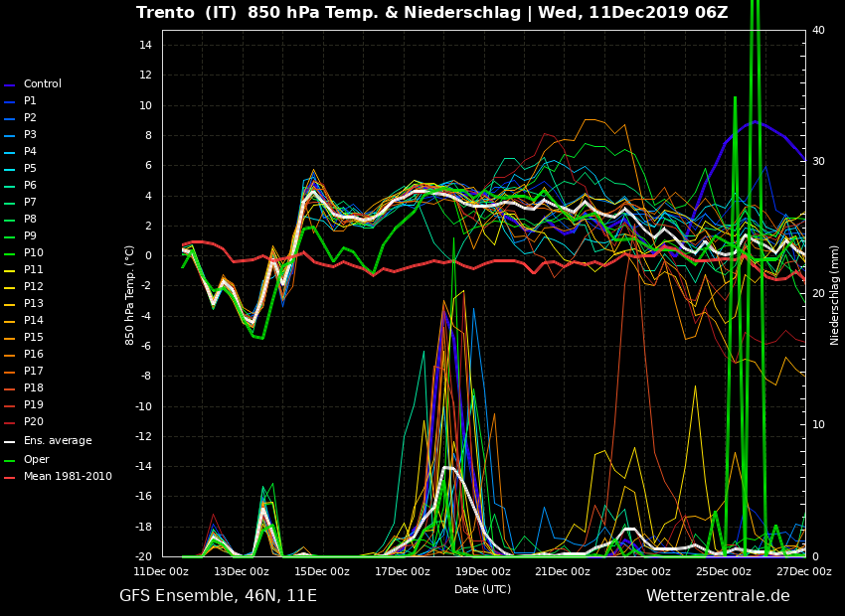
Task: Click the white Ens. average legend dash
Action: click(10, 441)
